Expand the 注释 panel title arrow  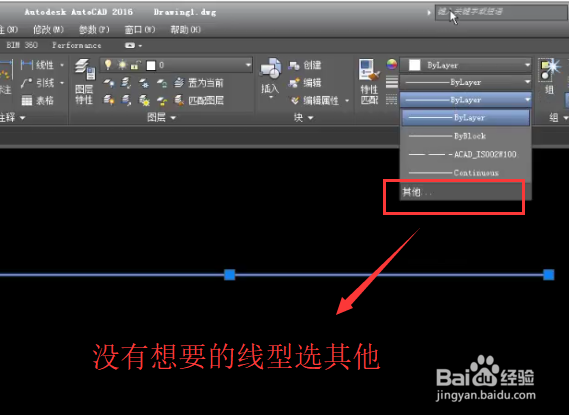[22, 118]
